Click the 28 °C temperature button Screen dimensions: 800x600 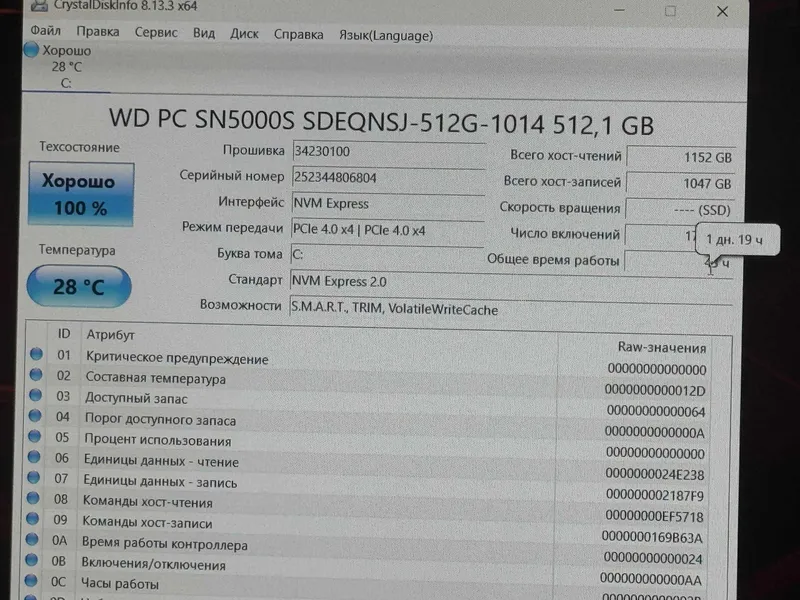pos(79,286)
